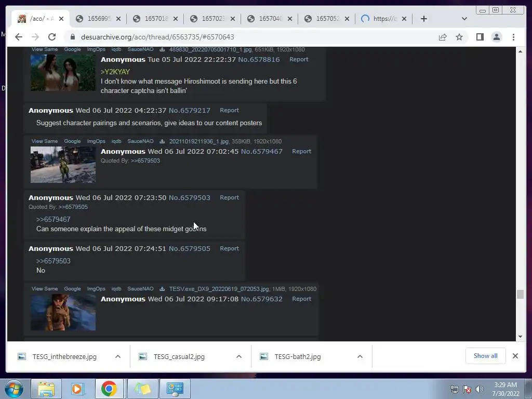Launch Windows Media Player from taskbar
The image size is (532, 399).
tap(77, 389)
